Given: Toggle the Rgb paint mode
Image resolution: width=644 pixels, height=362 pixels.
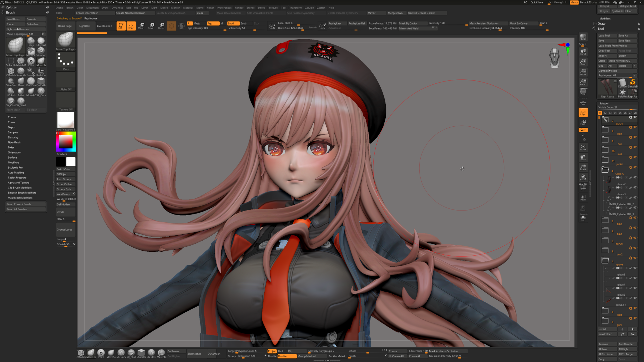Looking at the screenshot, I should (x=213, y=23).
